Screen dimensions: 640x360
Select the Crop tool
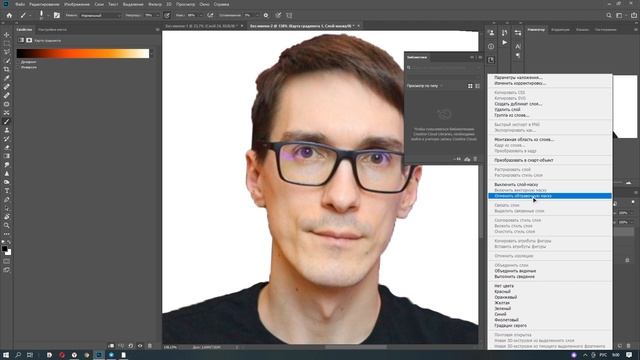point(7,69)
